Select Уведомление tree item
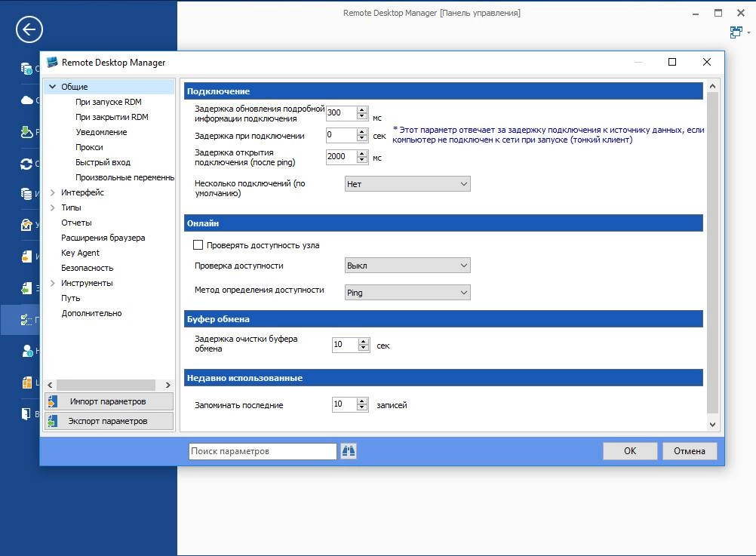Image resolution: width=756 pixels, height=556 pixels. click(101, 132)
